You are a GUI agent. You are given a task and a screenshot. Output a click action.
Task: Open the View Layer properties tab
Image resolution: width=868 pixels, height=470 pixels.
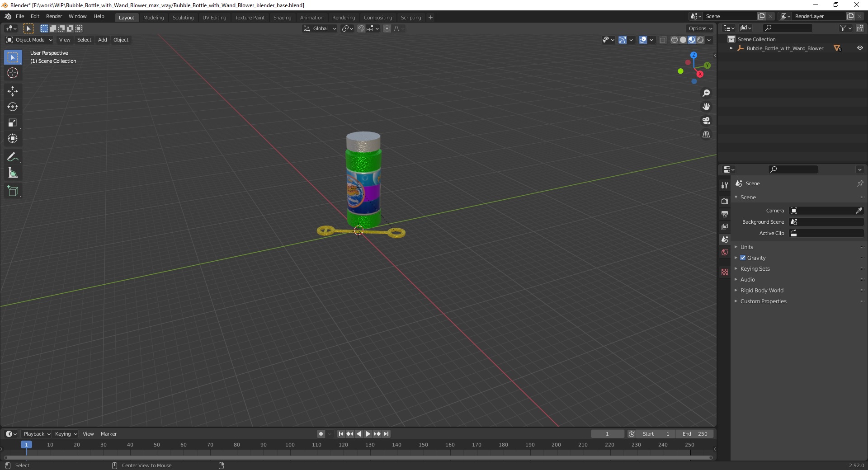(x=725, y=226)
